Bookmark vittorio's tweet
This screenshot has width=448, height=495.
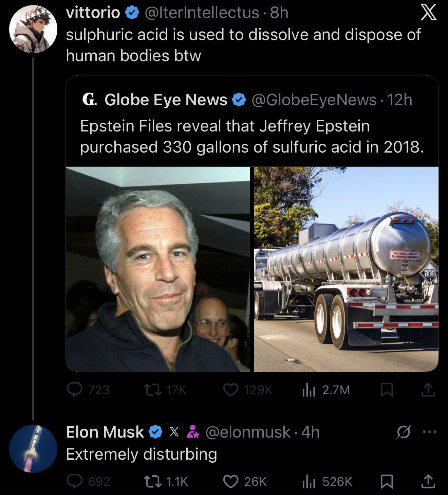(387, 390)
